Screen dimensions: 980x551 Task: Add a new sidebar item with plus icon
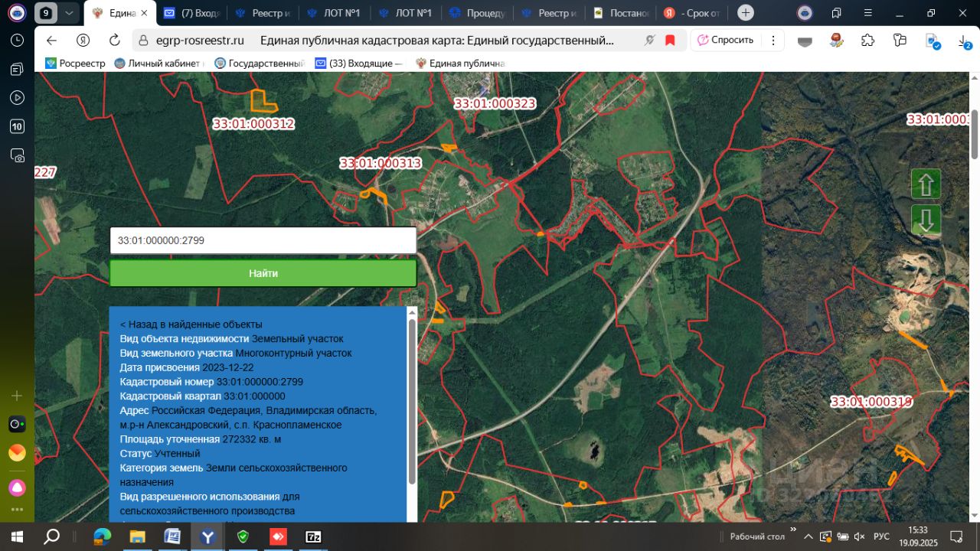[17, 396]
